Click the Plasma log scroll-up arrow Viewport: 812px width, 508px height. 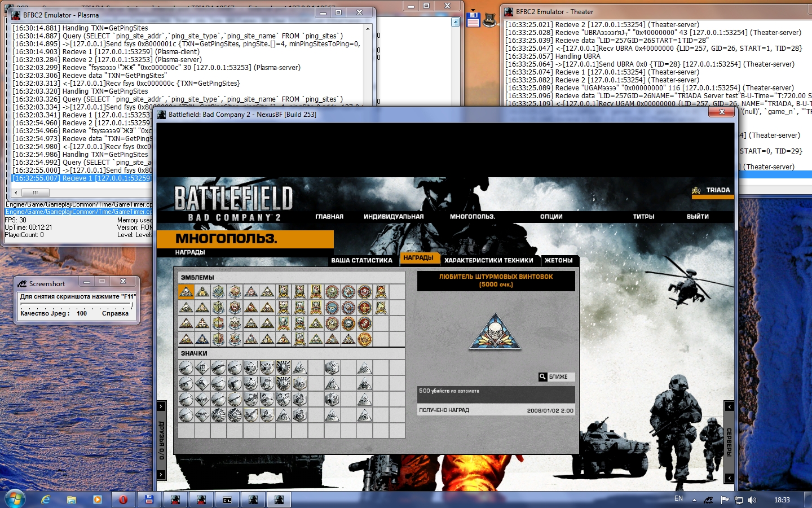(368, 28)
